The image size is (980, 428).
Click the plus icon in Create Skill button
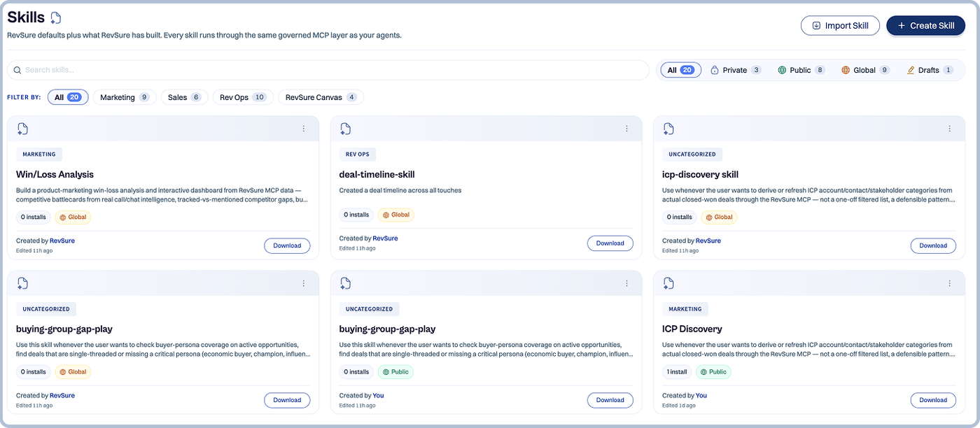click(x=901, y=26)
